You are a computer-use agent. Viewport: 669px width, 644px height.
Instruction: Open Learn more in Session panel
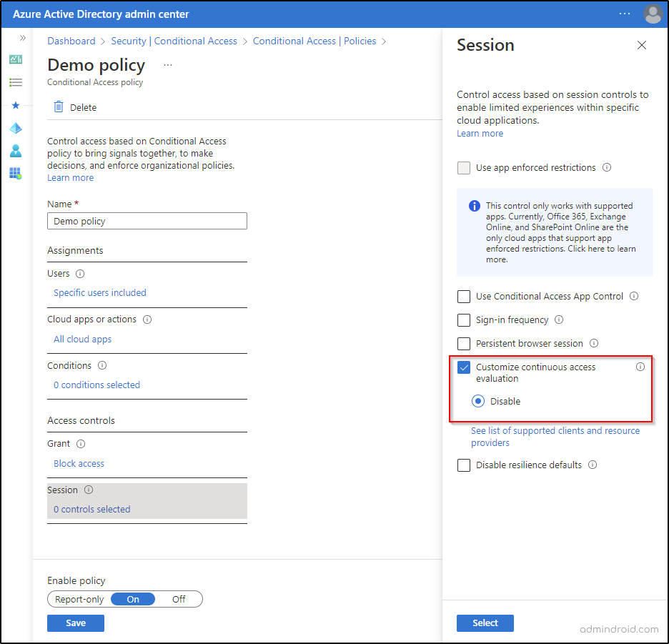click(x=480, y=133)
